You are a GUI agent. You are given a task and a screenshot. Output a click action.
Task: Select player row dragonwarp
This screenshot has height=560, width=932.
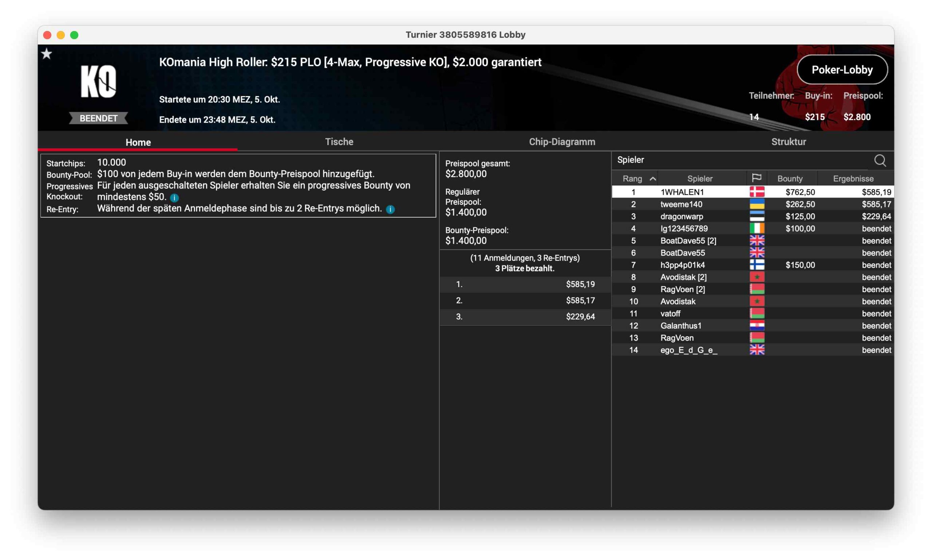682,216
